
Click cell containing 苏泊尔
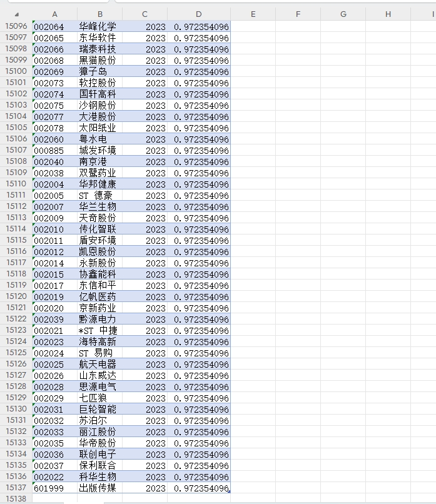pyautogui.click(x=99, y=420)
